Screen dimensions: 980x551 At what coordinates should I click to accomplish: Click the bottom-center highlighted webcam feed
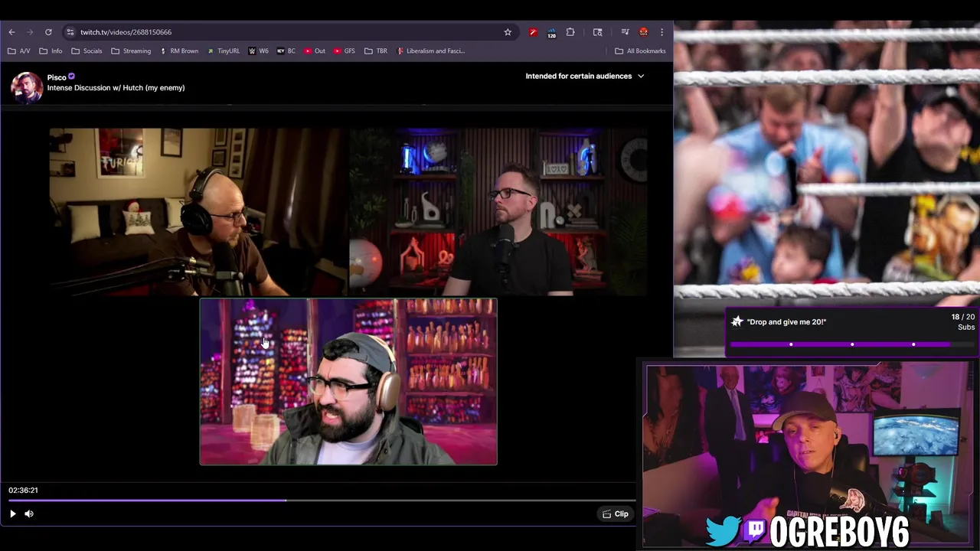click(x=348, y=382)
